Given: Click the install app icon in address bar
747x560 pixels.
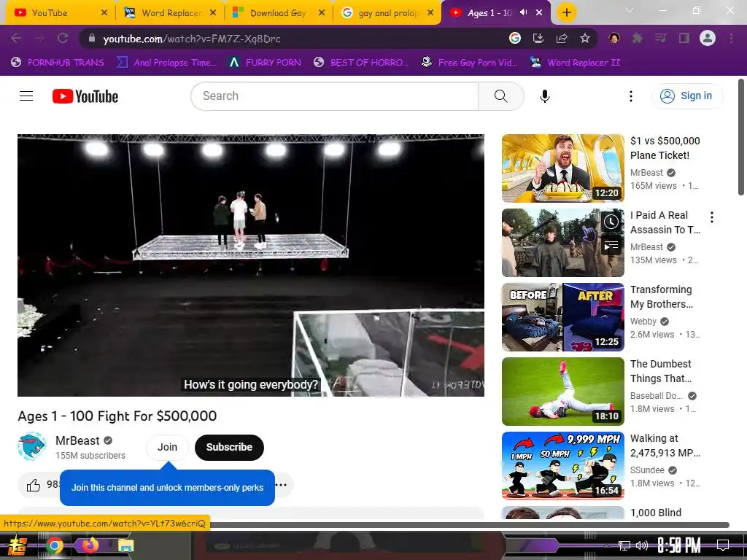Looking at the screenshot, I should pos(538,38).
